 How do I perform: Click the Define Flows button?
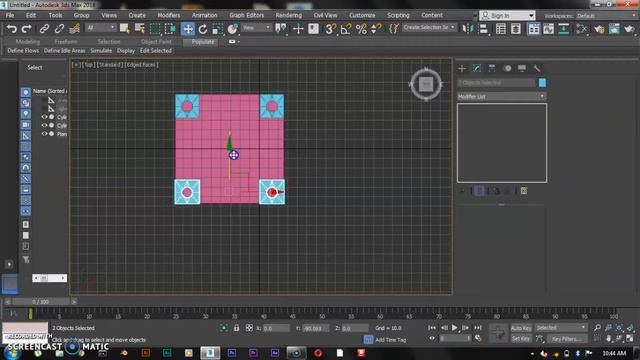[23, 51]
